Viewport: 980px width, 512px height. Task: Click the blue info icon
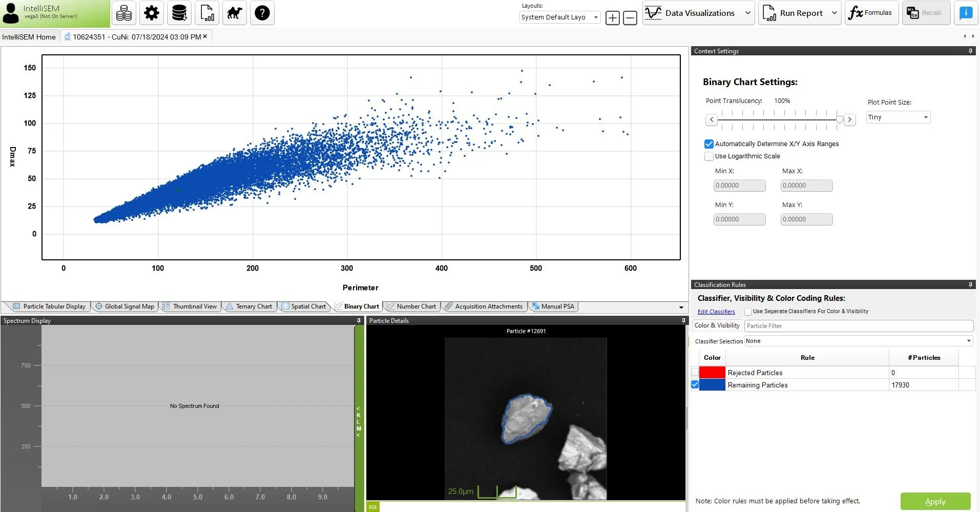coord(966,13)
